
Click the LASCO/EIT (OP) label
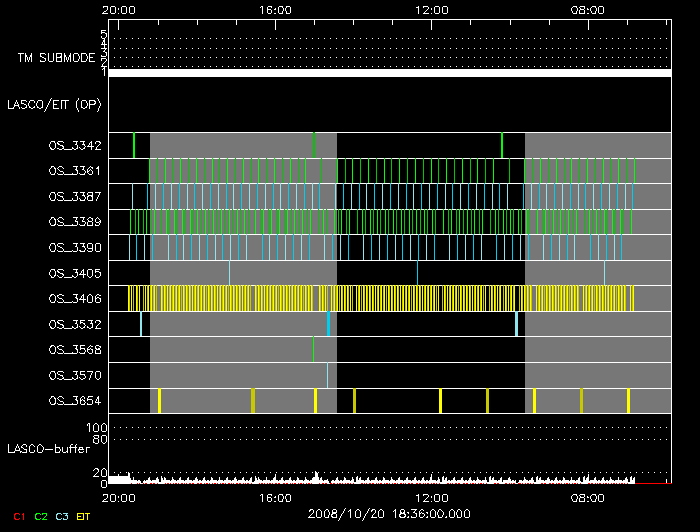(54, 104)
